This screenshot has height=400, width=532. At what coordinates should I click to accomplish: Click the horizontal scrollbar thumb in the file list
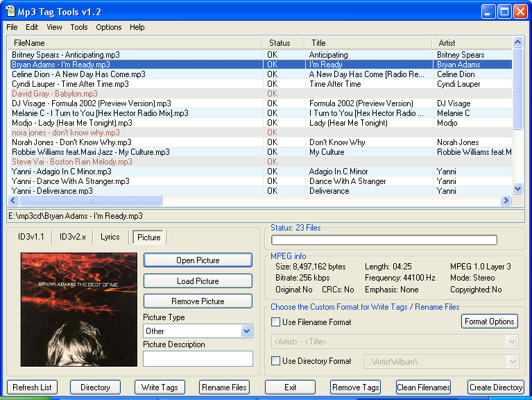pos(91,200)
